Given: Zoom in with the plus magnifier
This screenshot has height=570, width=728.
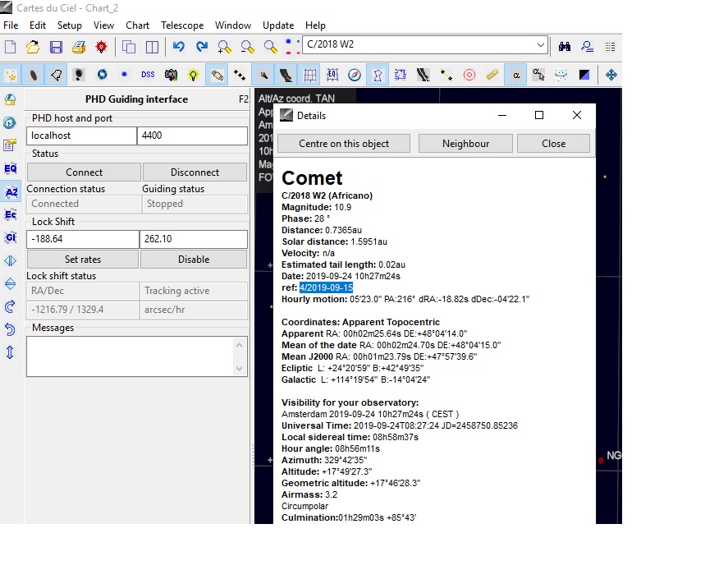Looking at the screenshot, I should tap(224, 47).
